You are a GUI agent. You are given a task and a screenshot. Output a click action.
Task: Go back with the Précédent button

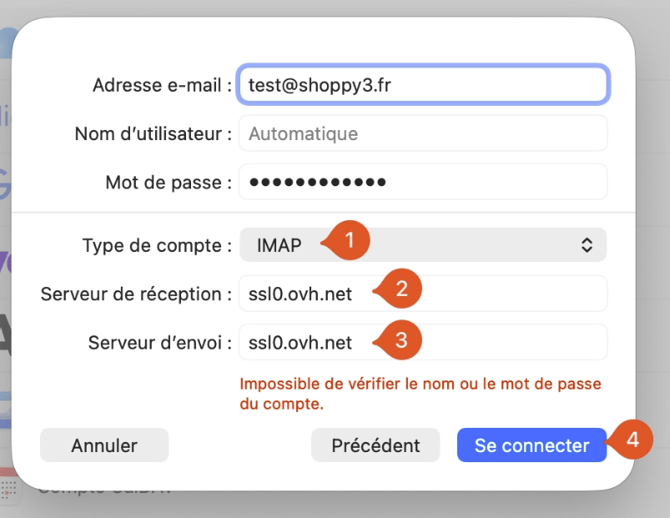(376, 445)
